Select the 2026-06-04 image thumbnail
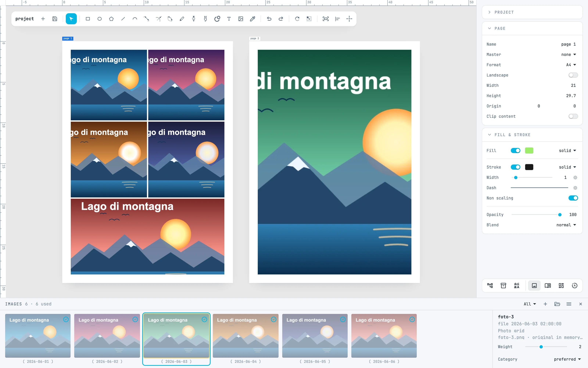 click(245, 336)
